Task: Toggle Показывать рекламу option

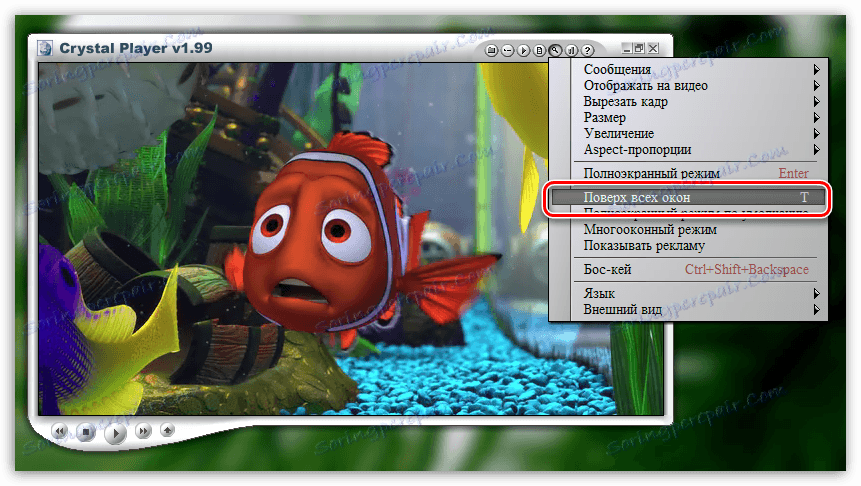Action: [x=701, y=245]
